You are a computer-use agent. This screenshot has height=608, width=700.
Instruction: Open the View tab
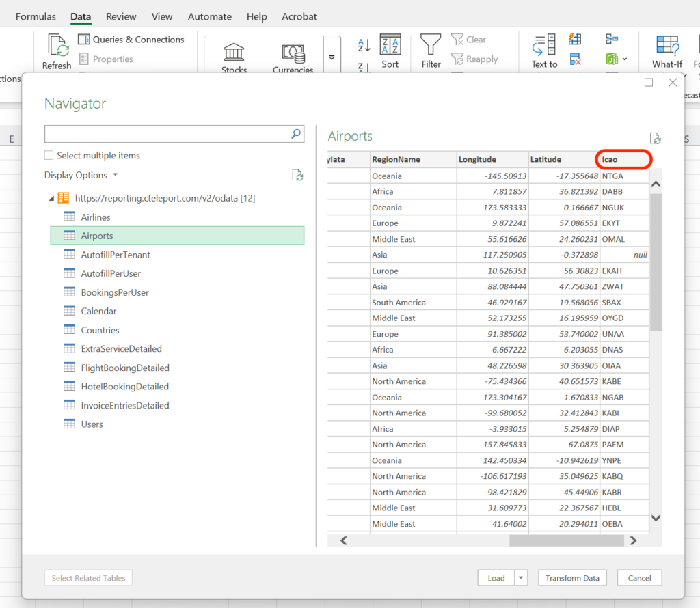[161, 17]
